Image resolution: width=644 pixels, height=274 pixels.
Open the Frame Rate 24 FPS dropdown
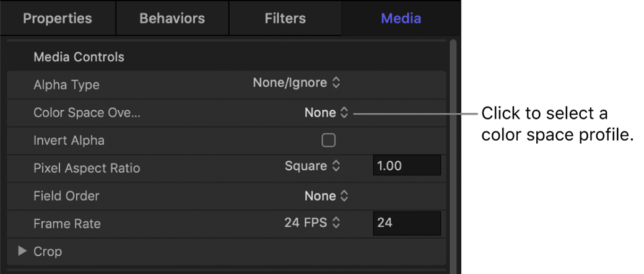(312, 223)
